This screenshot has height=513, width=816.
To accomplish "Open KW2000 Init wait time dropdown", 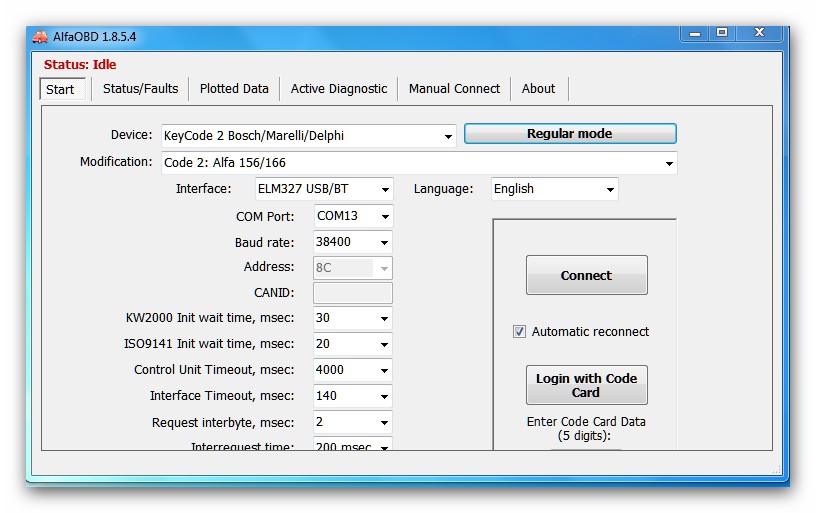I will 384,319.
